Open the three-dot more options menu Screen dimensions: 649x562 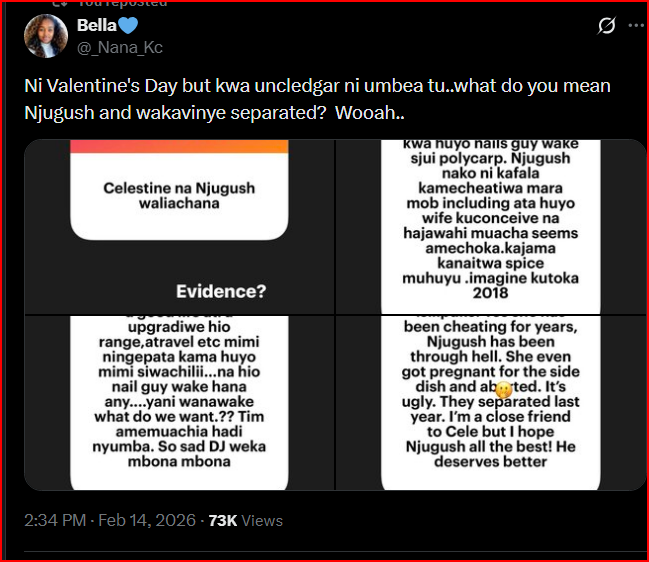coord(638,26)
